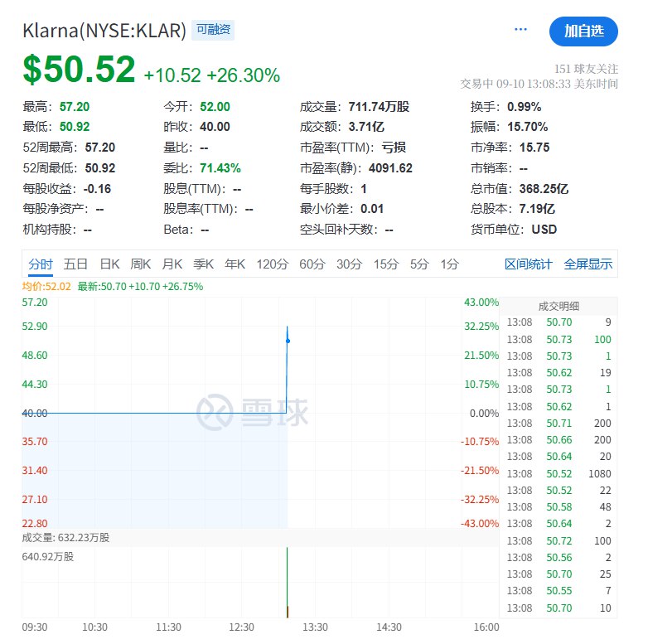Click the 今开 52.00 value

pos(215,107)
